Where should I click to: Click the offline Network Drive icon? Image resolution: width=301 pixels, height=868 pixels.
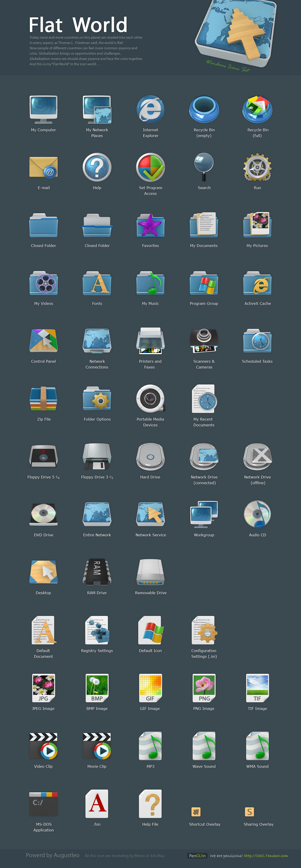(x=257, y=457)
